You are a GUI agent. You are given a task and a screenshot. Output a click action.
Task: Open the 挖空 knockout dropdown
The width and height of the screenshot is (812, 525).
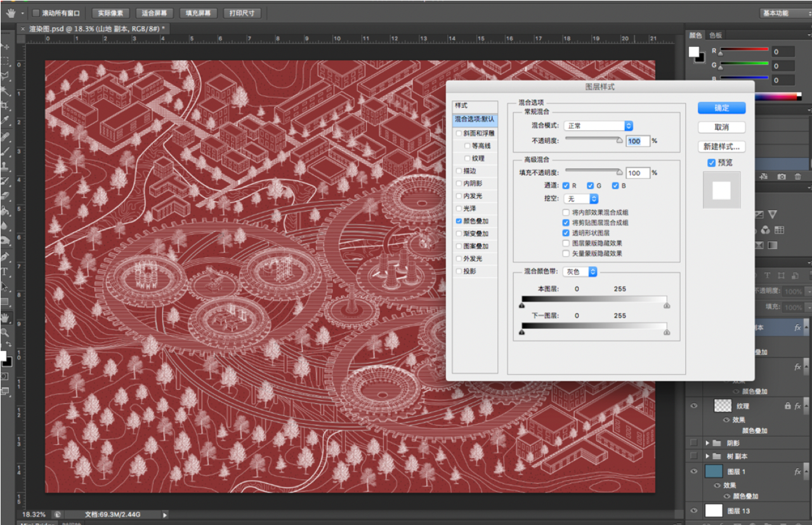[580, 199]
